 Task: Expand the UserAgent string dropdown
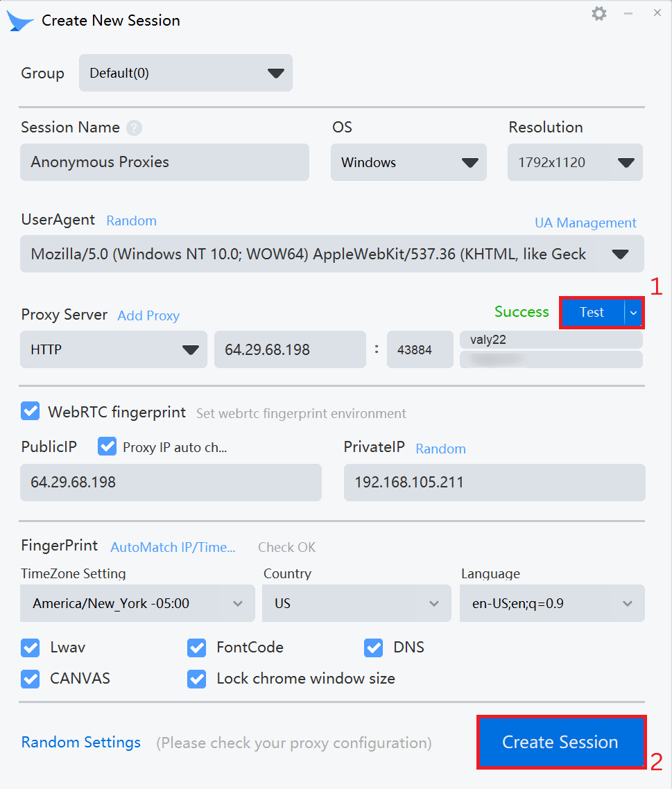pyautogui.click(x=619, y=254)
